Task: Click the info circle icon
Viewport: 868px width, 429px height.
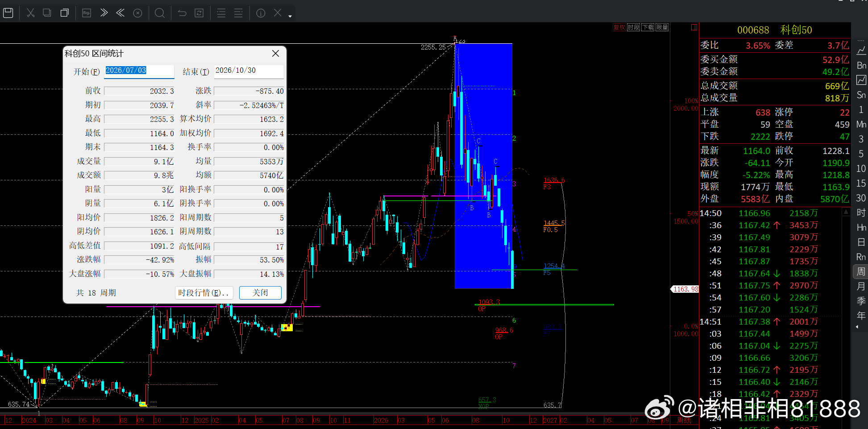Action: click(x=261, y=13)
